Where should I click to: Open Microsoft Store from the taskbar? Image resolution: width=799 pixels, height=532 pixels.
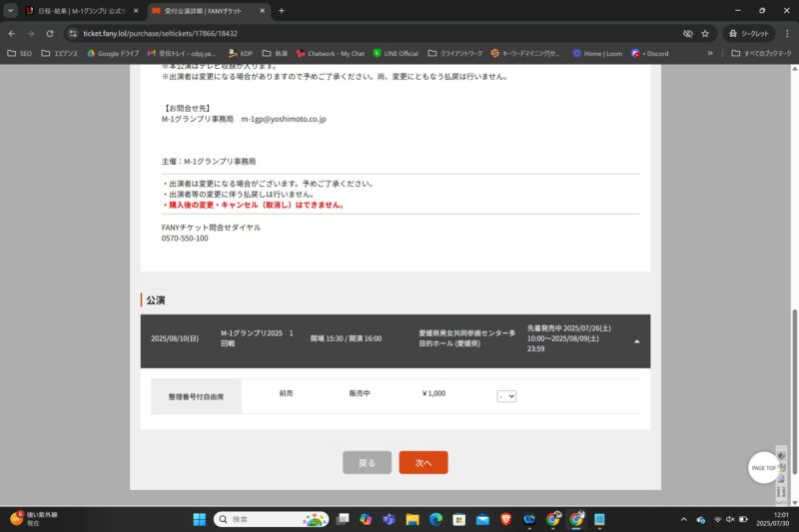tap(459, 519)
